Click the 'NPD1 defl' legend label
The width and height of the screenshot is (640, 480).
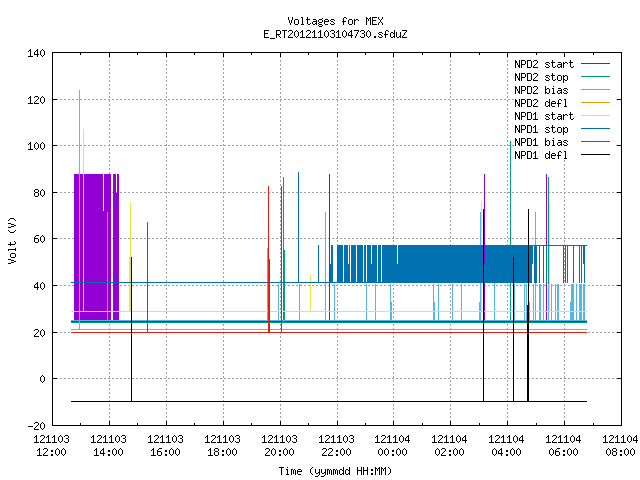click(541, 156)
